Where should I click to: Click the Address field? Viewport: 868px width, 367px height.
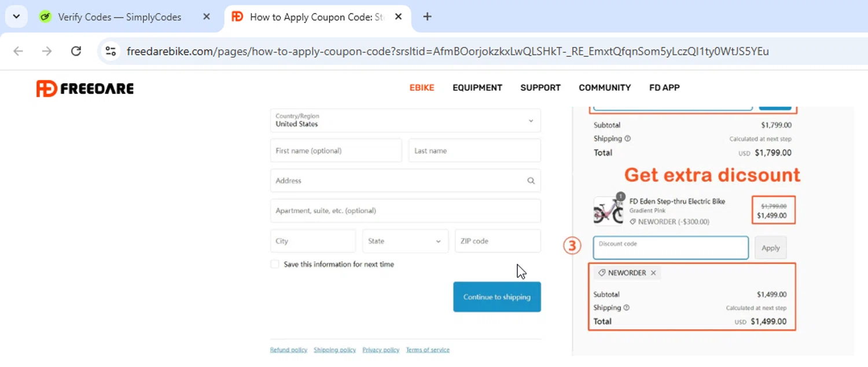pyautogui.click(x=405, y=181)
